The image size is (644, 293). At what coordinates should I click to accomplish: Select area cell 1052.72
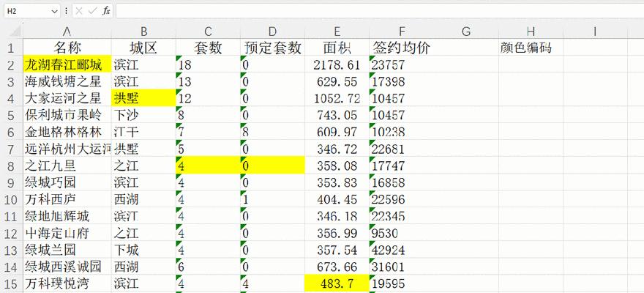coord(337,98)
